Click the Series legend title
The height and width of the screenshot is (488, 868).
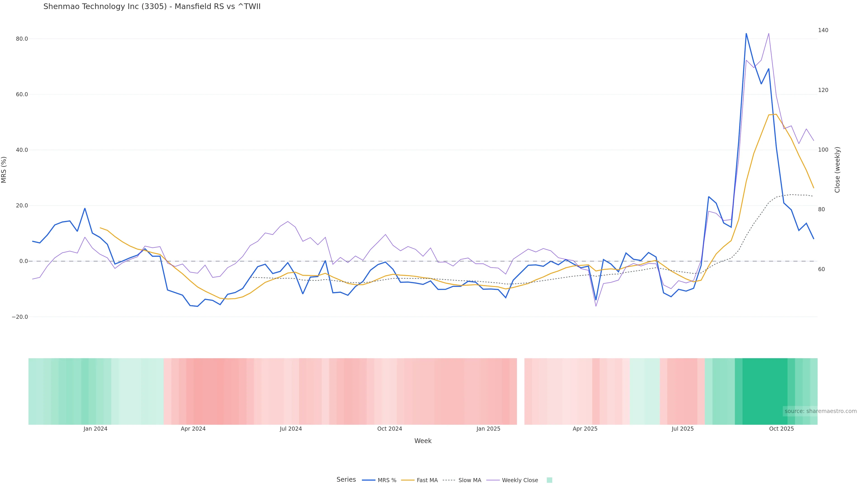point(346,480)
